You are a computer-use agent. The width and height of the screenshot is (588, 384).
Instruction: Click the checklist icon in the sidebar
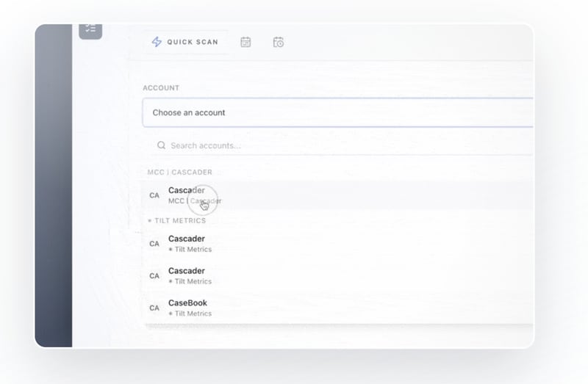point(90,29)
